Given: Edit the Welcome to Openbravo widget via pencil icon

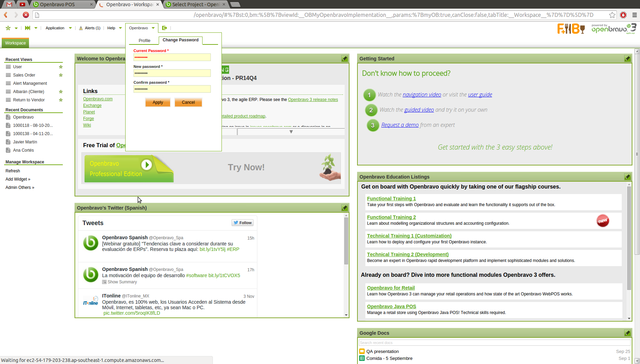Looking at the screenshot, I should click(x=344, y=59).
